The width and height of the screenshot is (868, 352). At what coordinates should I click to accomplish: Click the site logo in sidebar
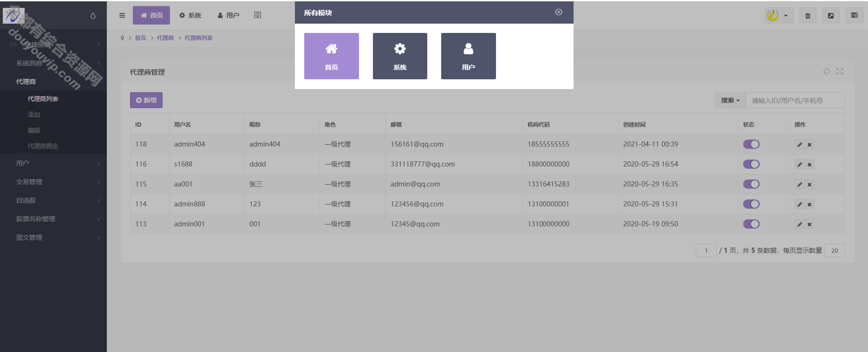coord(13,16)
